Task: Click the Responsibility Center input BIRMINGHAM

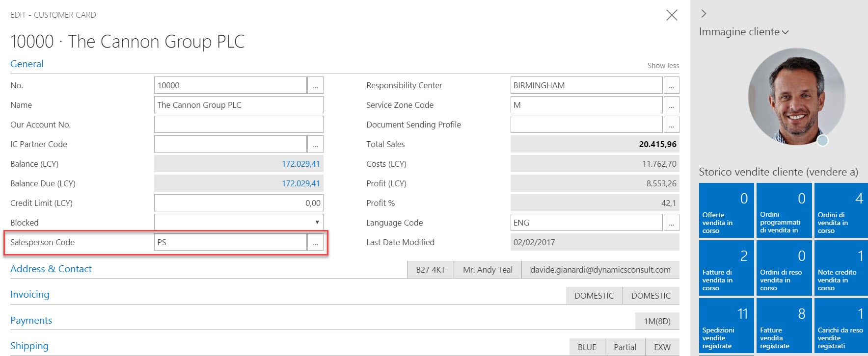Action: (587, 85)
